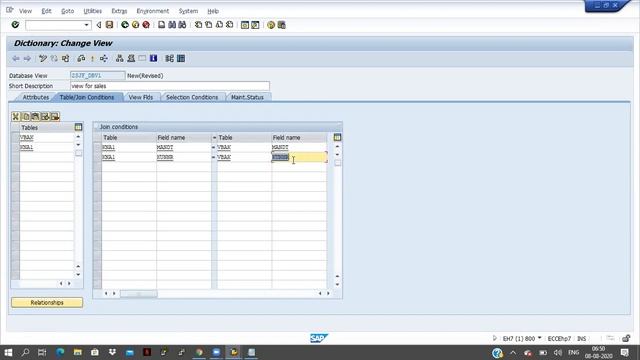640x360 pixels.
Task: Click the Delete Row icon above Tables list
Action: (55, 117)
